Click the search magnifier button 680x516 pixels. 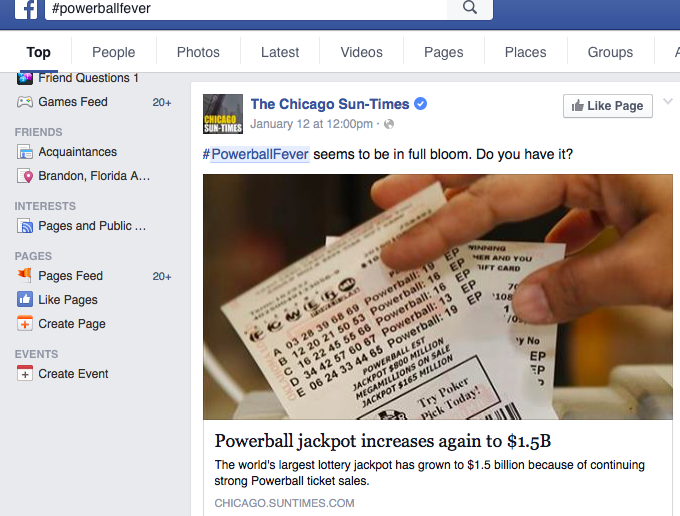point(470,8)
